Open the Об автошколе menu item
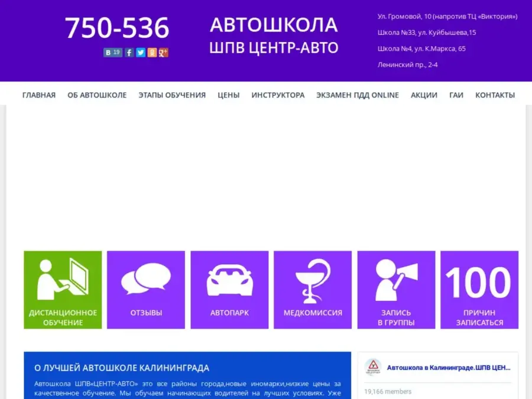 click(97, 95)
